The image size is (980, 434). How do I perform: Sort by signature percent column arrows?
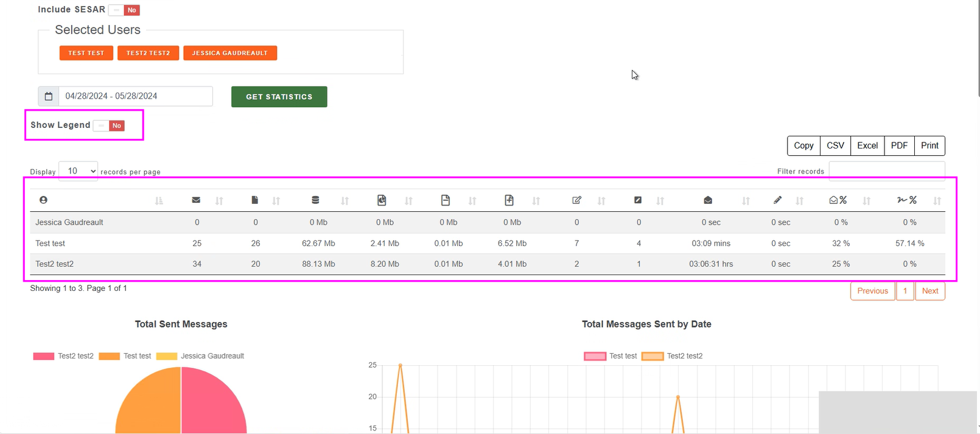click(937, 201)
